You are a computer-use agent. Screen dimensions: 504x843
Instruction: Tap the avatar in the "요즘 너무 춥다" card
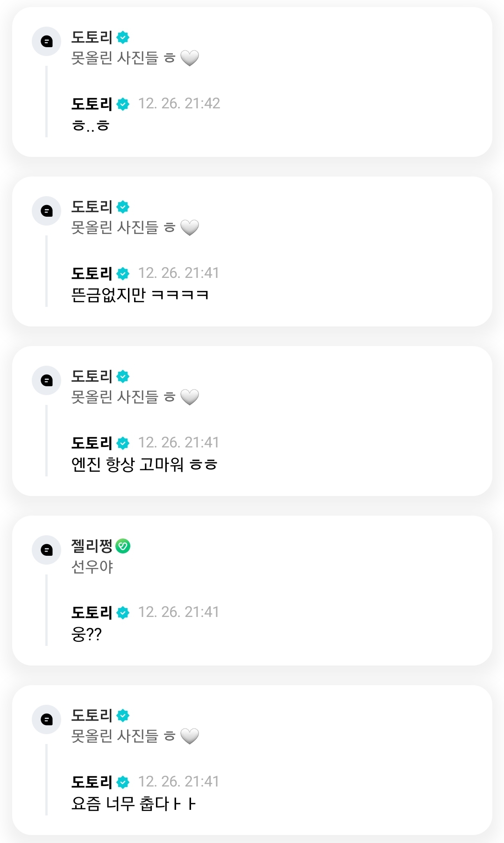click(46, 720)
